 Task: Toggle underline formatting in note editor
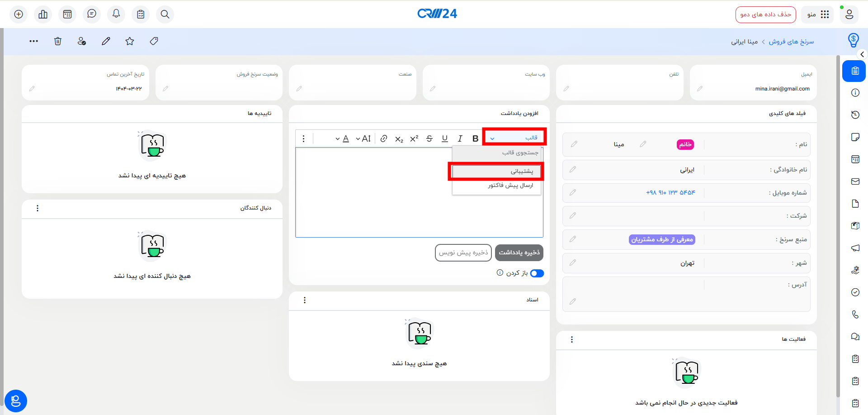click(x=445, y=138)
